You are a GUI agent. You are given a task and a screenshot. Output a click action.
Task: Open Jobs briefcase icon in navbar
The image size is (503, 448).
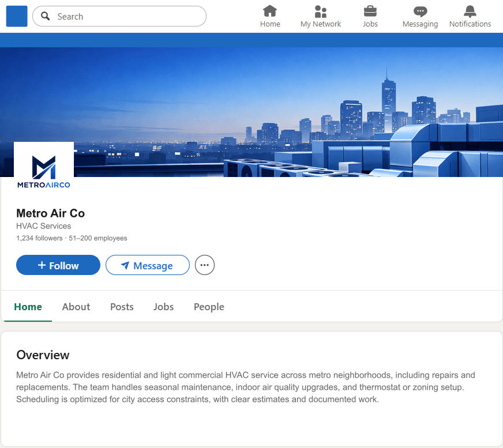[x=370, y=11]
